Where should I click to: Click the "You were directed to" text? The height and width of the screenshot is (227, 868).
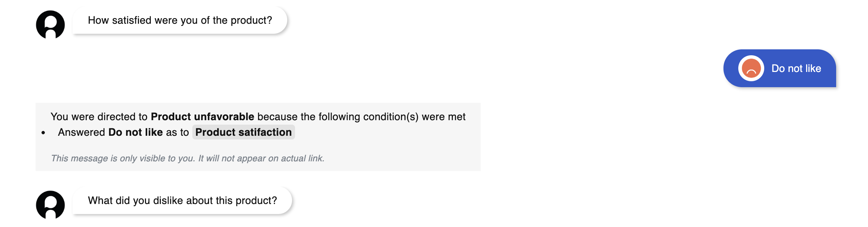99,117
